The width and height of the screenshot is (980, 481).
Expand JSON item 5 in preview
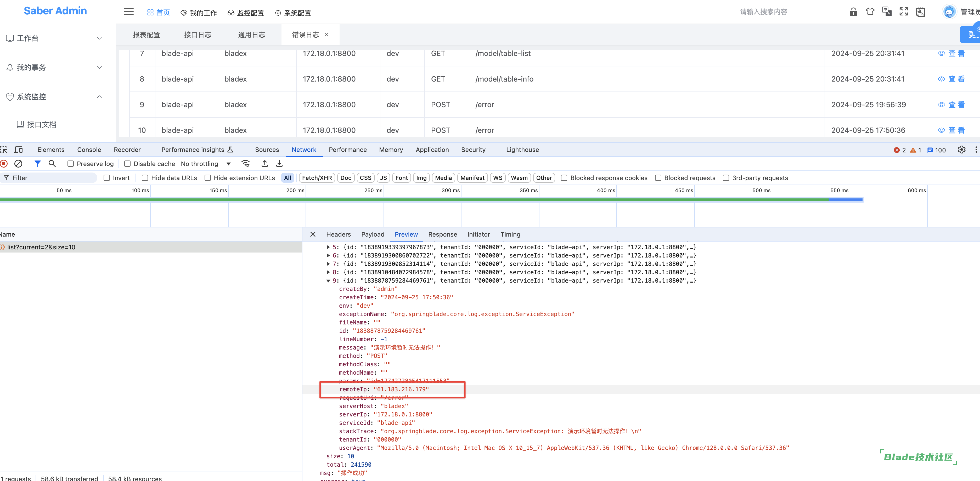tap(328, 247)
